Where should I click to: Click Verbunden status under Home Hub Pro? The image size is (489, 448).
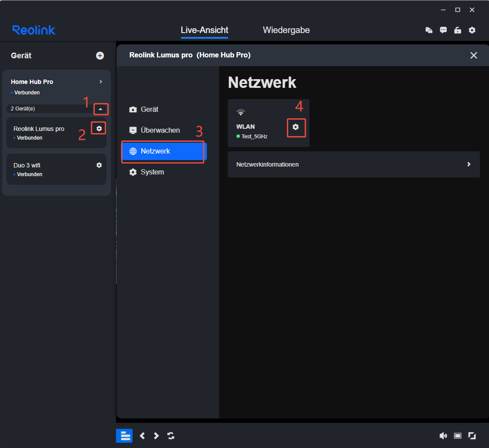(27, 93)
